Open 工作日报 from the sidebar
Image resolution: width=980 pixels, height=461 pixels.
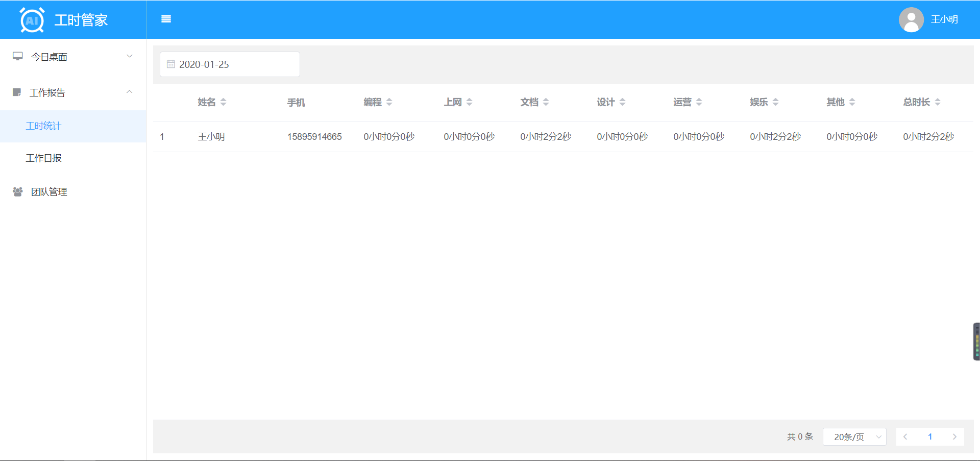point(44,158)
